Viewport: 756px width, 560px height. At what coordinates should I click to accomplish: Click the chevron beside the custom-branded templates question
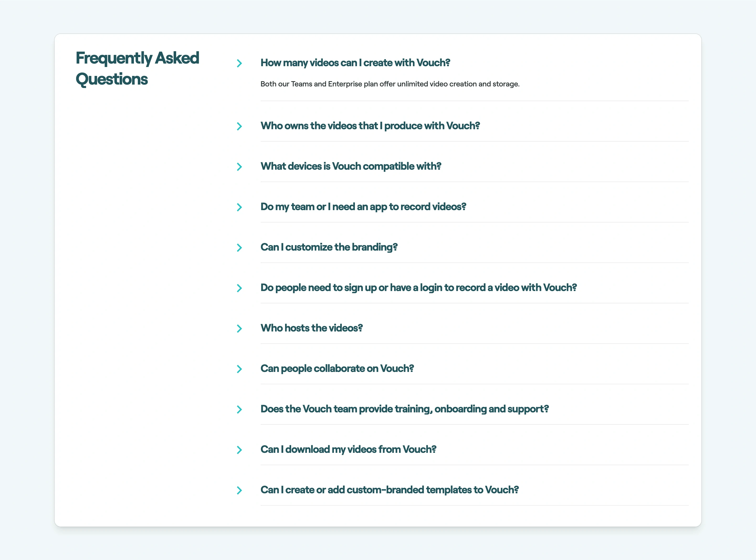(x=240, y=490)
